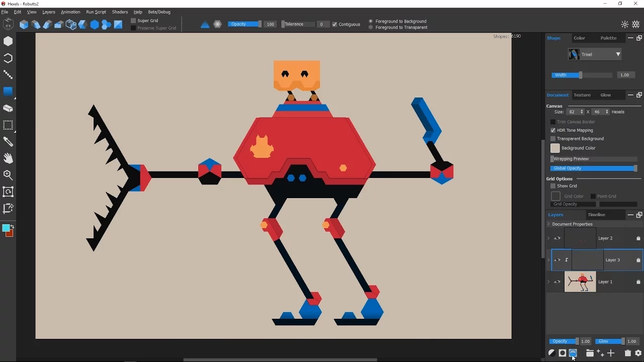Click the grid dots icon at top right

click(636, 24)
